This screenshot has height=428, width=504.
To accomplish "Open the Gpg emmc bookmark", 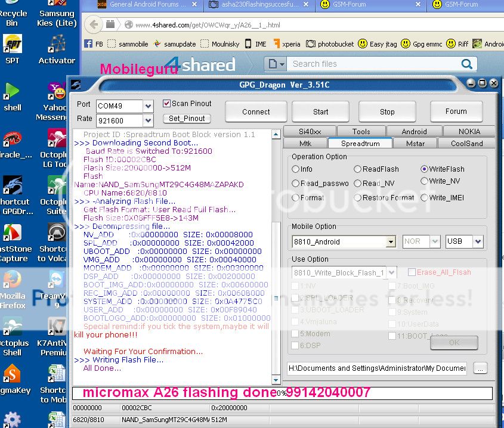I will click(x=422, y=44).
